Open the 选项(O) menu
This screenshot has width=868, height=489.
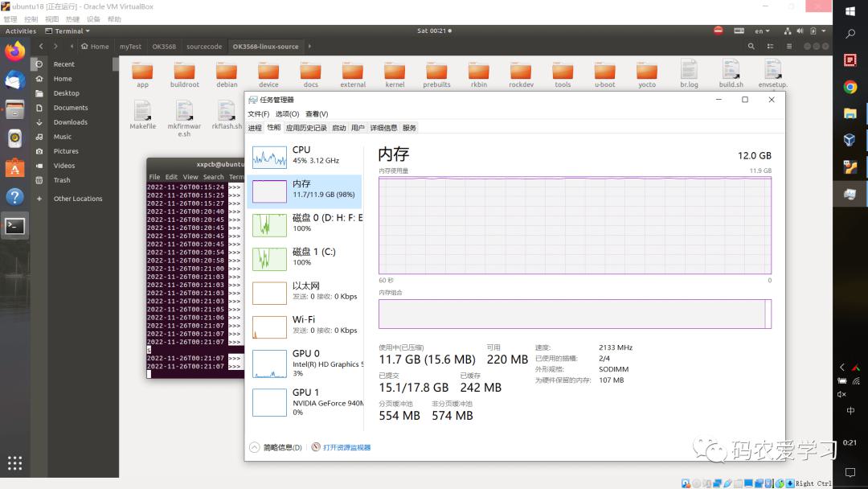point(287,114)
